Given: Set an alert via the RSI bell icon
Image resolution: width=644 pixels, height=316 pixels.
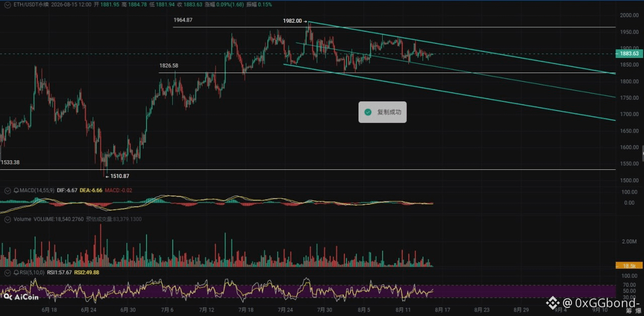Looking at the screenshot, I should [16, 272].
